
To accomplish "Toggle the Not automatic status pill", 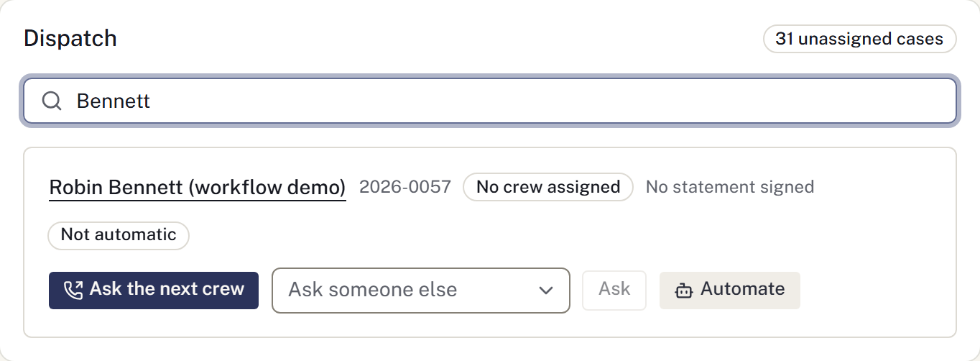I will coord(119,235).
